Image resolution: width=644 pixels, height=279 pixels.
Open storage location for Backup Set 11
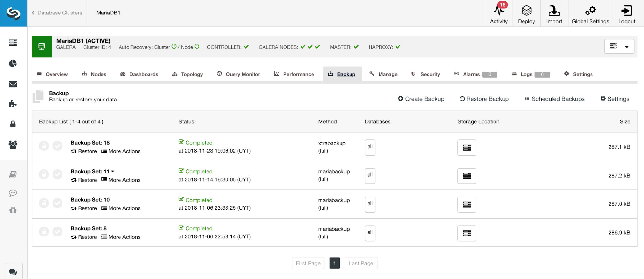(467, 176)
